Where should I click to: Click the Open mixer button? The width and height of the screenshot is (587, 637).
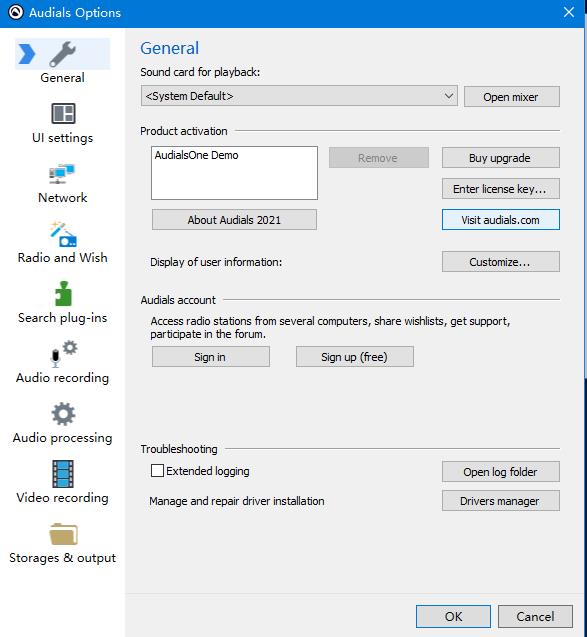click(511, 97)
